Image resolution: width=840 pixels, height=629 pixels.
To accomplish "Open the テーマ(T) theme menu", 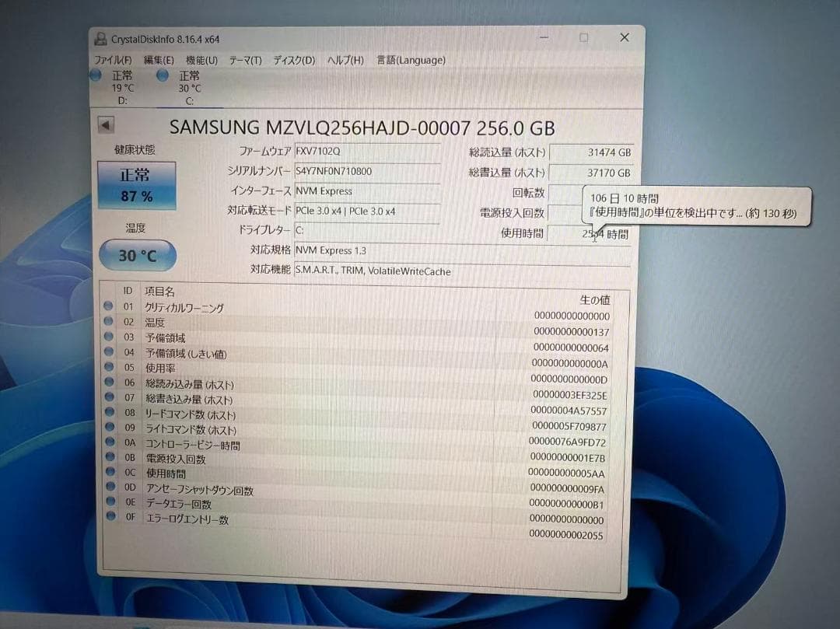I will (x=243, y=60).
